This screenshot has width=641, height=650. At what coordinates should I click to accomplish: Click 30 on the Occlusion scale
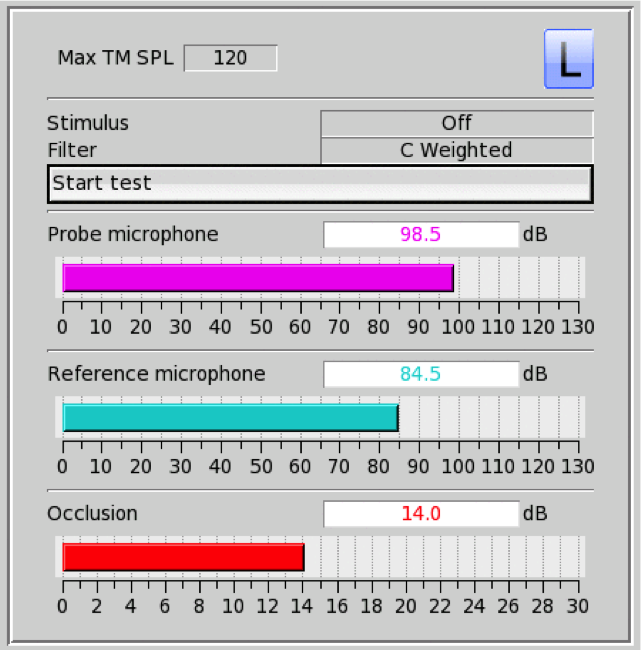click(578, 607)
